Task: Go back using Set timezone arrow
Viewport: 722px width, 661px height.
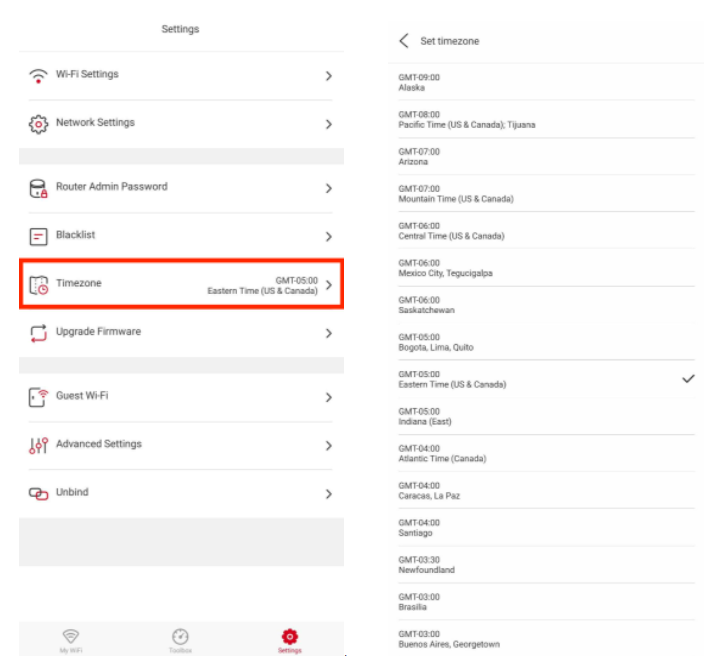Action: (x=404, y=41)
